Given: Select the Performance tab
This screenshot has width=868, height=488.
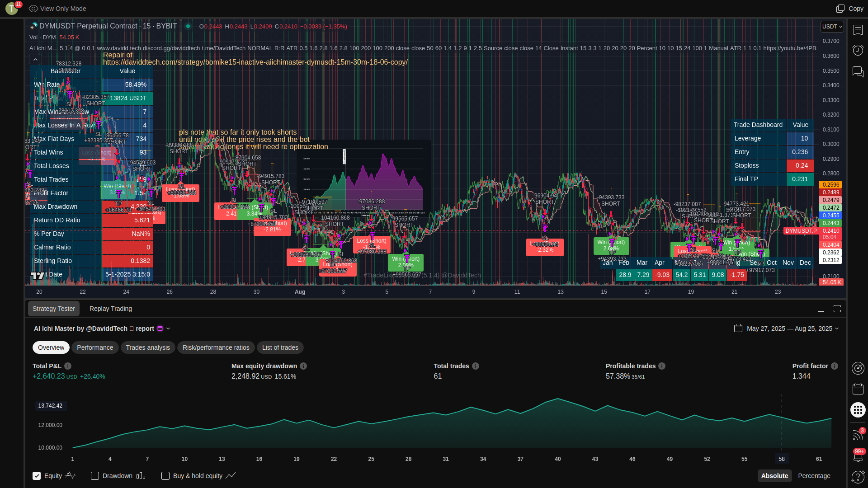Looking at the screenshot, I should pyautogui.click(x=95, y=347).
